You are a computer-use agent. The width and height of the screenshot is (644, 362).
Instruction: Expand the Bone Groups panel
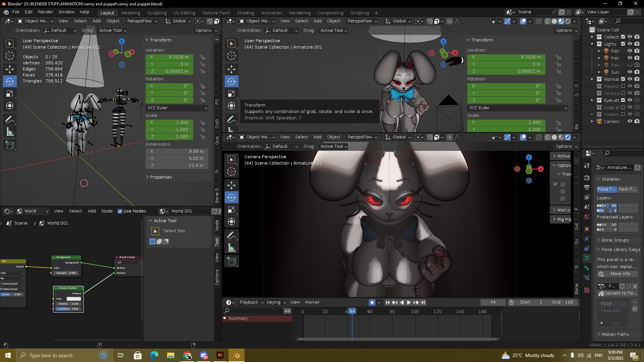[615, 240]
